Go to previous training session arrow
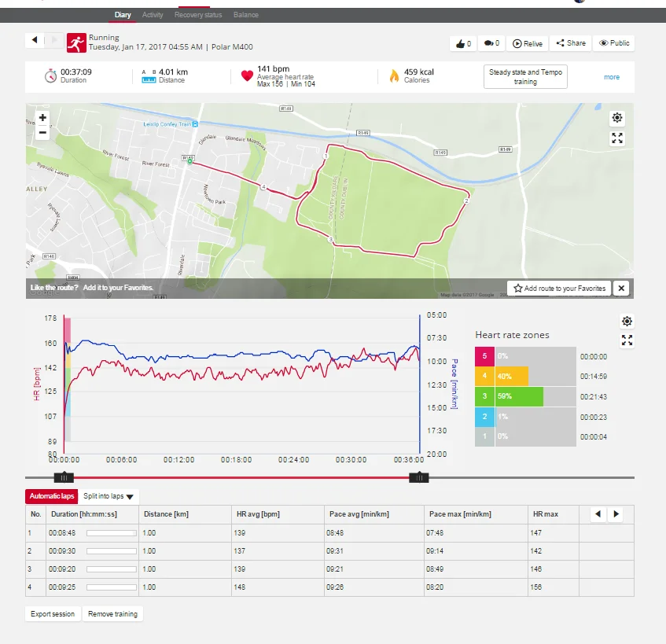Viewport: 666px width, 644px height. click(35, 39)
